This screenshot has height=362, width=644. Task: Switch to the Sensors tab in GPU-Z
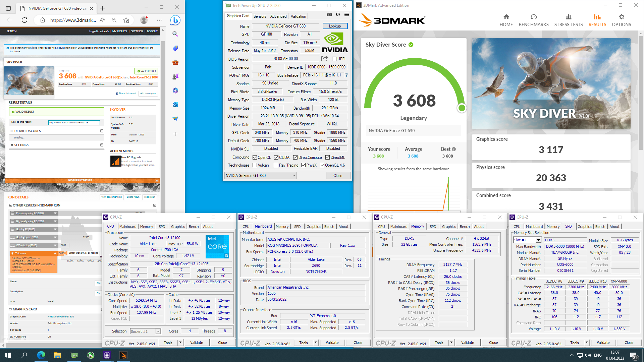(260, 16)
